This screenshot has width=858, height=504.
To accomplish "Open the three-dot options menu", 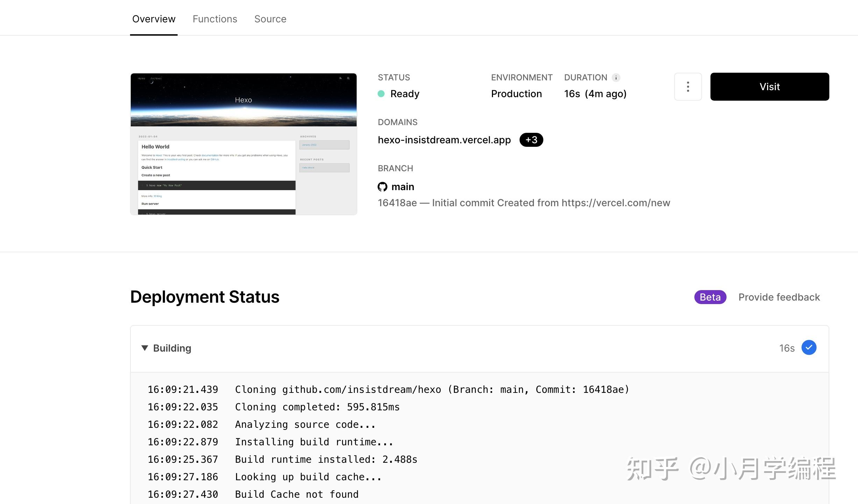I will click(x=687, y=86).
